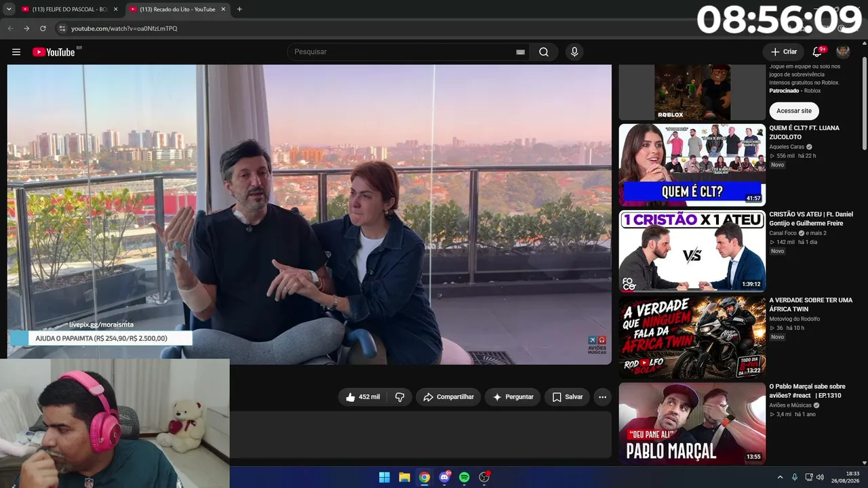The width and height of the screenshot is (868, 488).
Task: Open the Roblox sponsored thumbnail
Action: [x=692, y=93]
